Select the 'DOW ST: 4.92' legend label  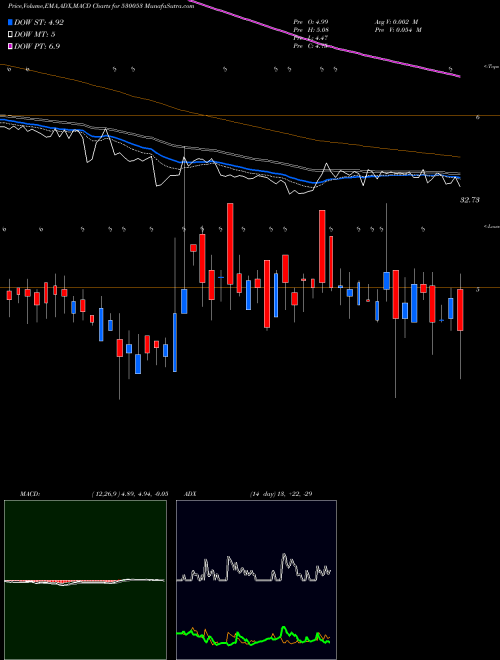39,22
